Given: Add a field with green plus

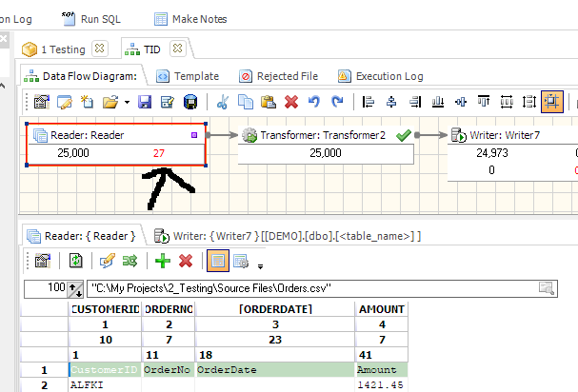Looking at the screenshot, I should click(x=163, y=261).
